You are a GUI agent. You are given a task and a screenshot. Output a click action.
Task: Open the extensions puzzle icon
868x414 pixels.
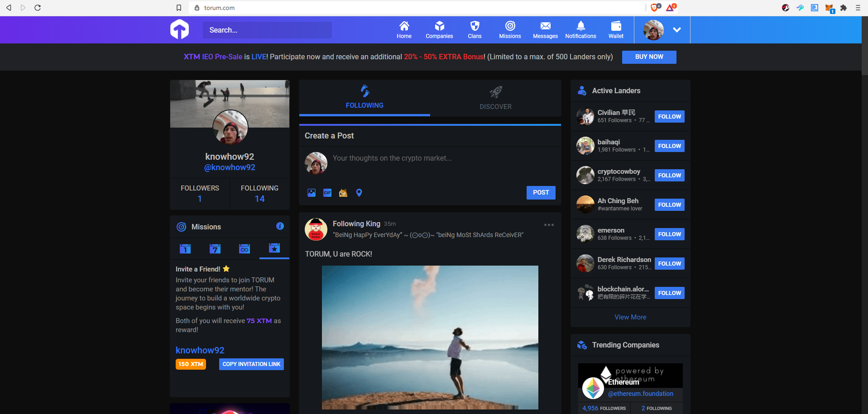(x=843, y=8)
